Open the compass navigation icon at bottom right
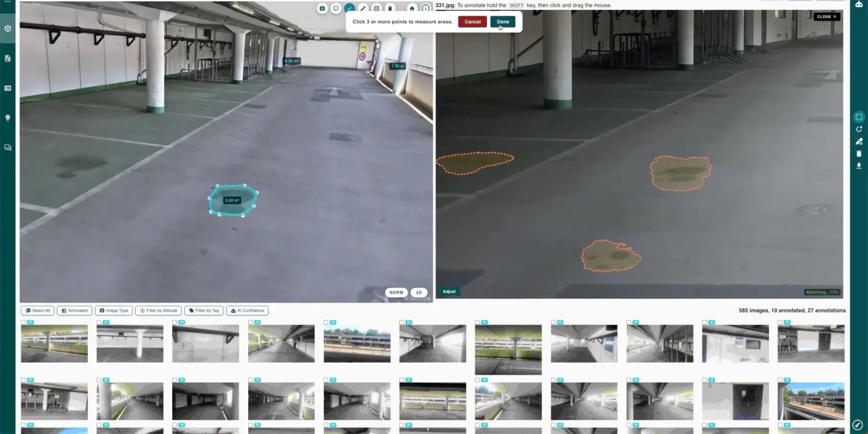Image resolution: width=868 pixels, height=434 pixels. pyautogui.click(x=858, y=425)
